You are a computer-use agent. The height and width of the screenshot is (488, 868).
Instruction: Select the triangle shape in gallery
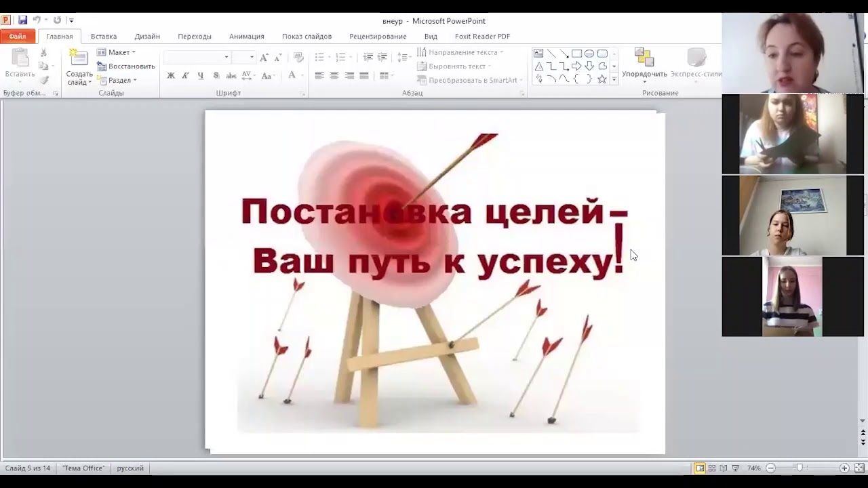pos(538,66)
